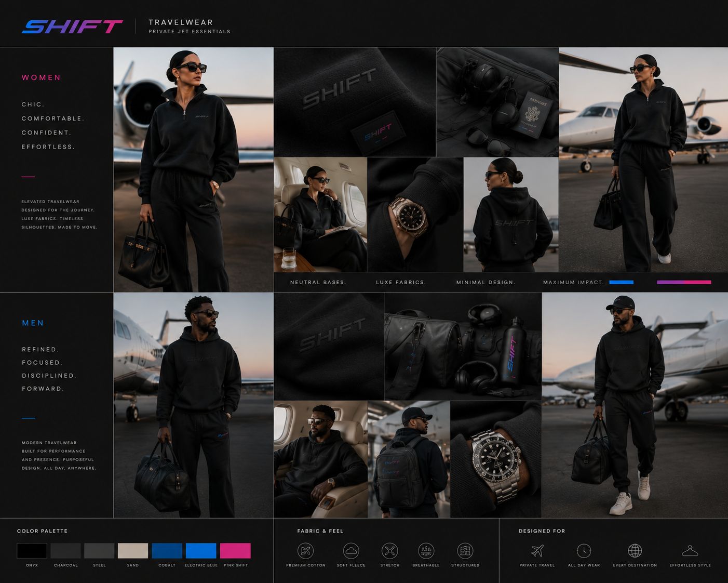
Task: Select the Private Travel airplane icon
Action: (x=537, y=551)
